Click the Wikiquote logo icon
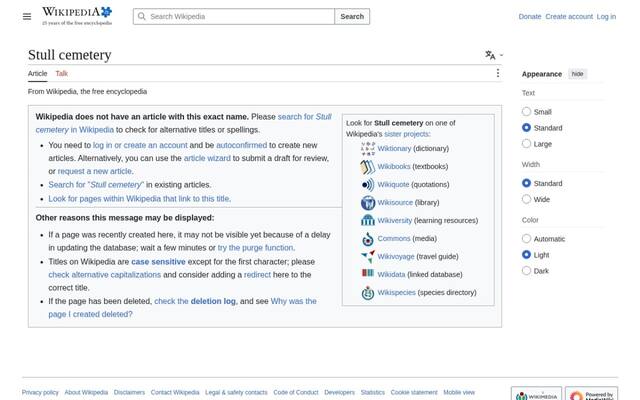This screenshot has height=400, width=640. pyautogui.click(x=368, y=184)
